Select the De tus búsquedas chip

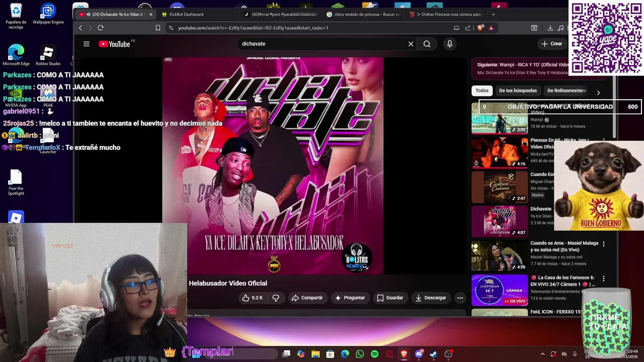pyautogui.click(x=518, y=90)
